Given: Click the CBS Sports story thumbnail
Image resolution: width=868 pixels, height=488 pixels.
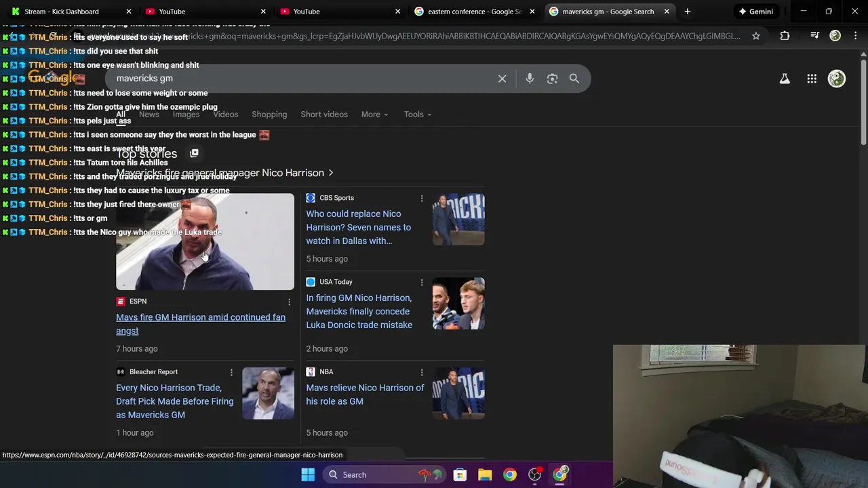Looking at the screenshot, I should [x=458, y=220].
